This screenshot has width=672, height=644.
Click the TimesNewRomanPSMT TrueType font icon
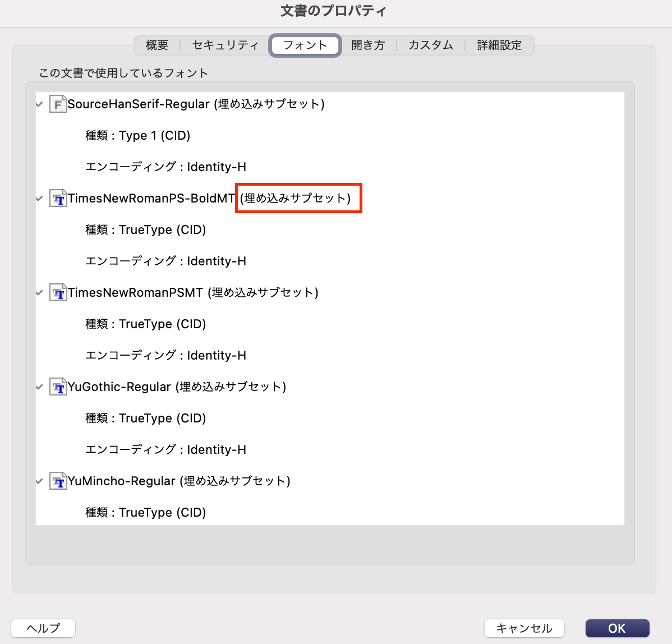coord(58,293)
